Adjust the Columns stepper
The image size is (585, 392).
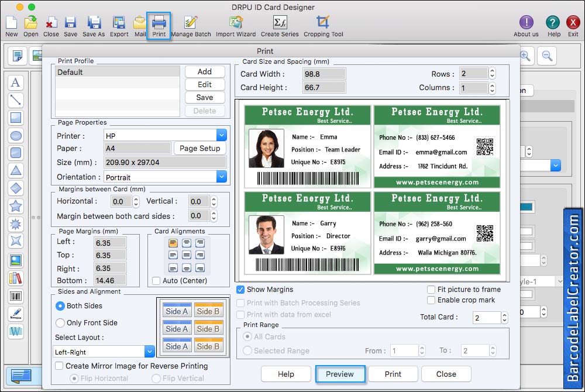[x=493, y=88]
